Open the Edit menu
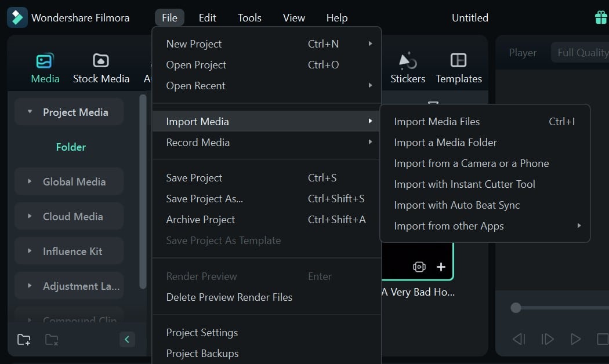 tap(207, 18)
